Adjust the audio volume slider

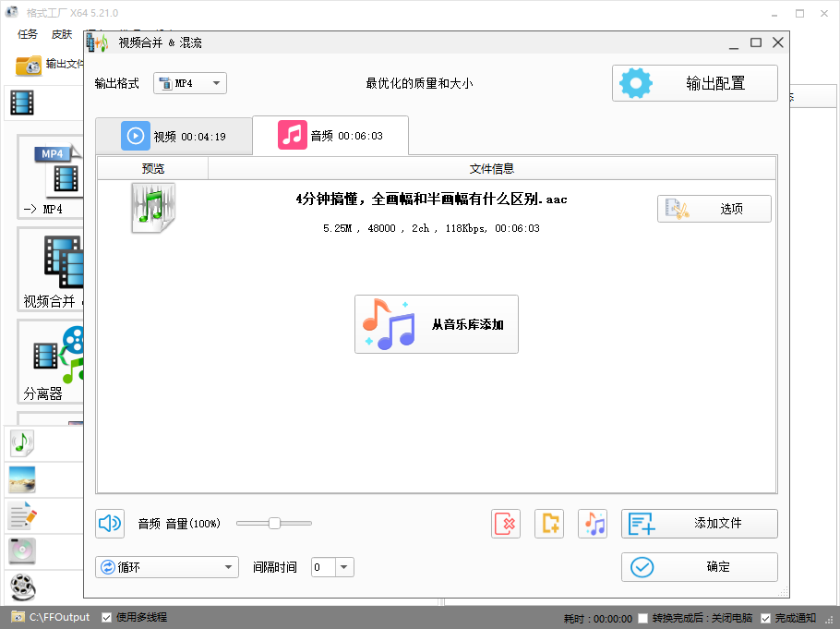[x=273, y=523]
